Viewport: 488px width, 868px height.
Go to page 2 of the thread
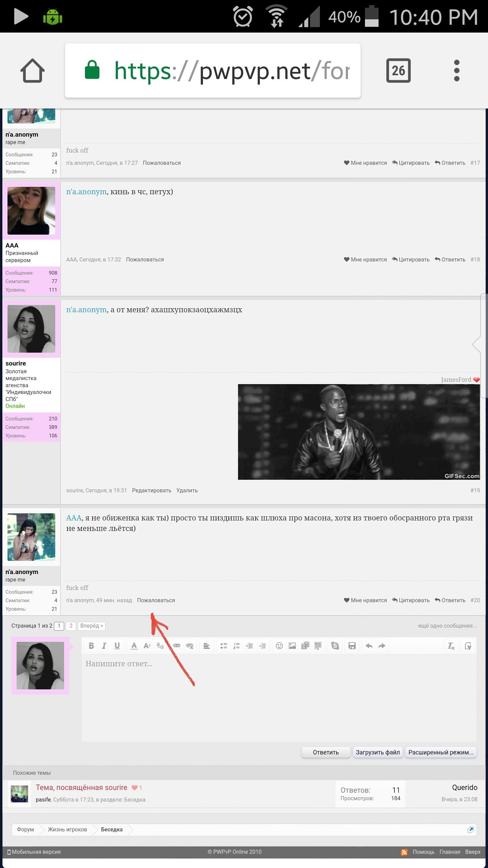[71, 626]
